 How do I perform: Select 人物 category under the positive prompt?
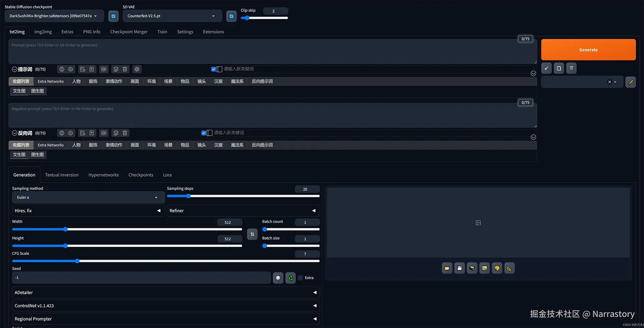coord(76,81)
